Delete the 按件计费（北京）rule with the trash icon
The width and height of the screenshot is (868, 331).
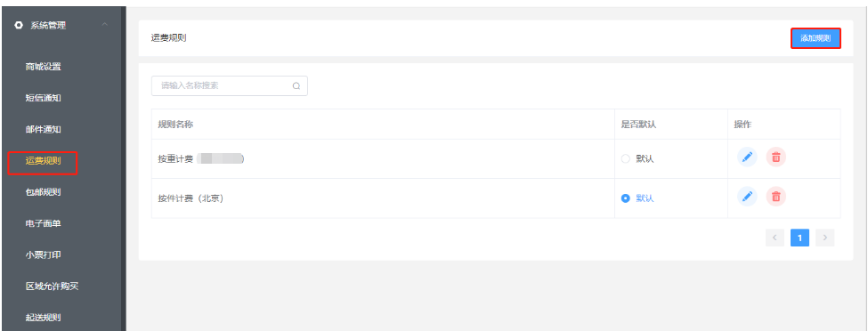775,196
